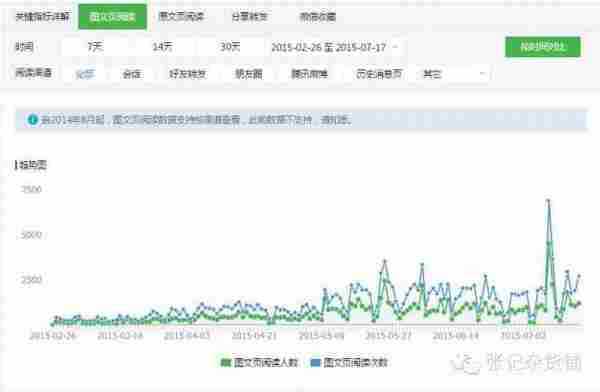Image resolution: width=600 pixels, height=392 pixels.
Task: Click the 5000 y-axis label
Action: click(31, 235)
